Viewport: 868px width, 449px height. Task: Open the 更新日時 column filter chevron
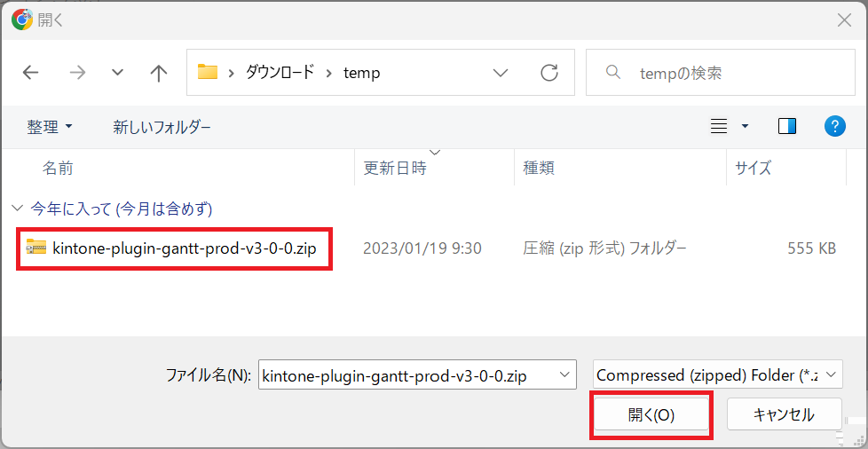point(435,152)
